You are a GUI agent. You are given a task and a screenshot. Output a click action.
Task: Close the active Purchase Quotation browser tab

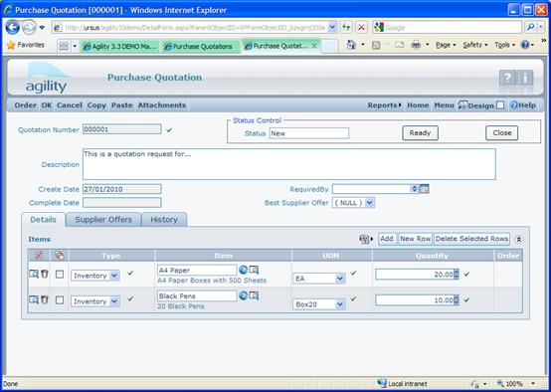[314, 46]
